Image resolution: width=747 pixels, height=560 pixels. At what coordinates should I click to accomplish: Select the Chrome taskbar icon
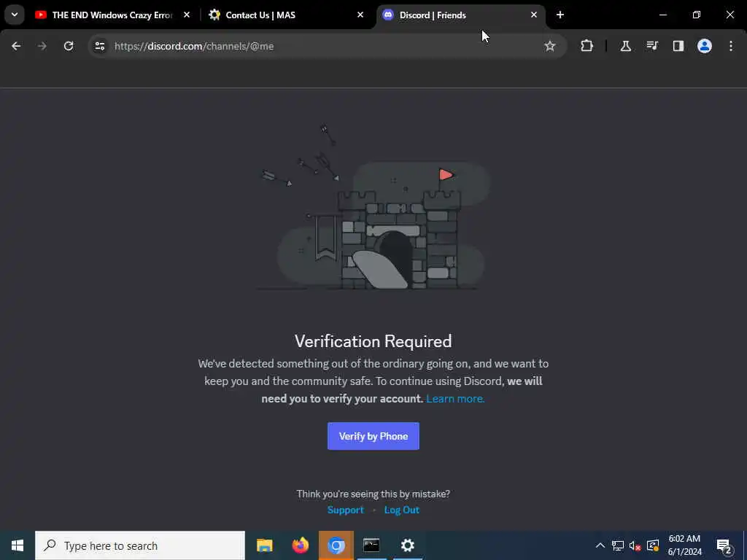336,545
